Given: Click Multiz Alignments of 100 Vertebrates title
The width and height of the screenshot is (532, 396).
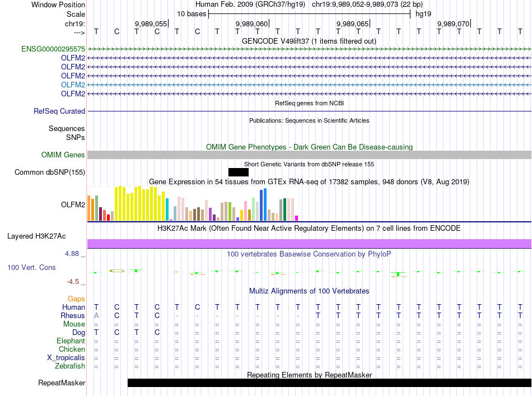Looking at the screenshot, I should pos(309,291).
